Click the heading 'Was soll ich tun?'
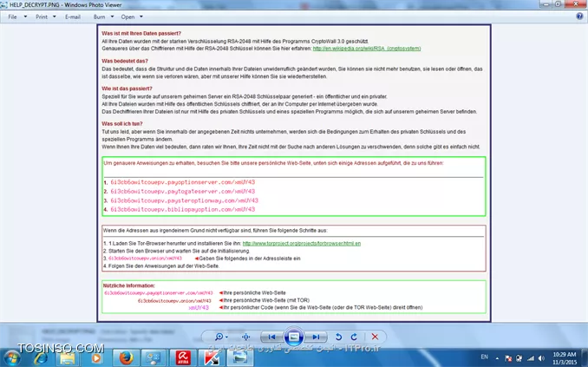Screen dimensions: 588x367 coord(122,123)
